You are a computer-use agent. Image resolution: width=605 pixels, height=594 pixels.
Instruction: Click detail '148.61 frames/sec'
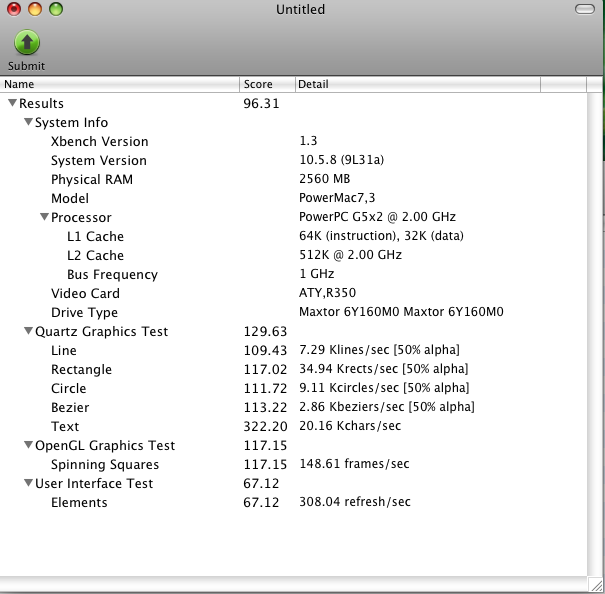[354, 464]
